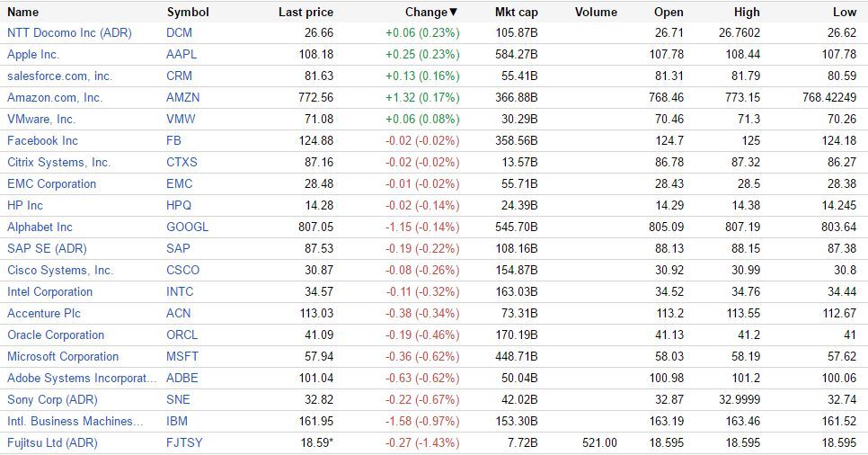Click the AMZN ticker symbol link
Image resolution: width=868 pixels, height=455 pixels.
[x=183, y=97]
